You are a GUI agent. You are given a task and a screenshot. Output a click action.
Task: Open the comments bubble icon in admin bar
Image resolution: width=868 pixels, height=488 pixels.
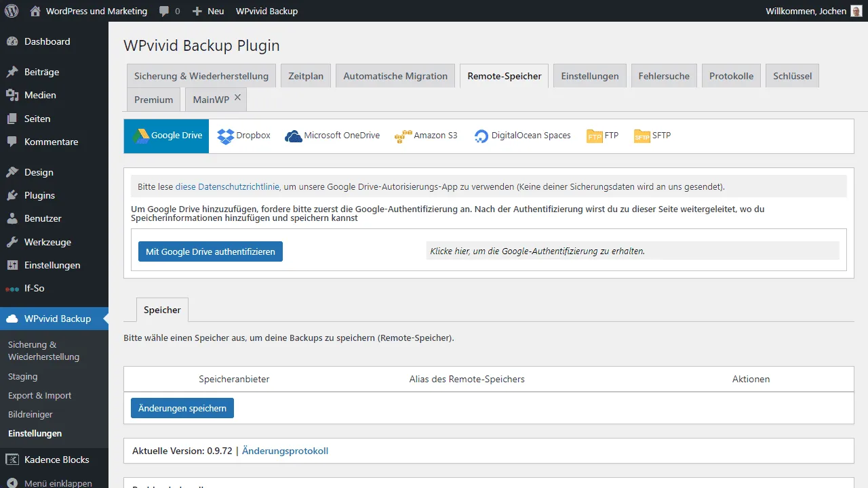(x=164, y=12)
